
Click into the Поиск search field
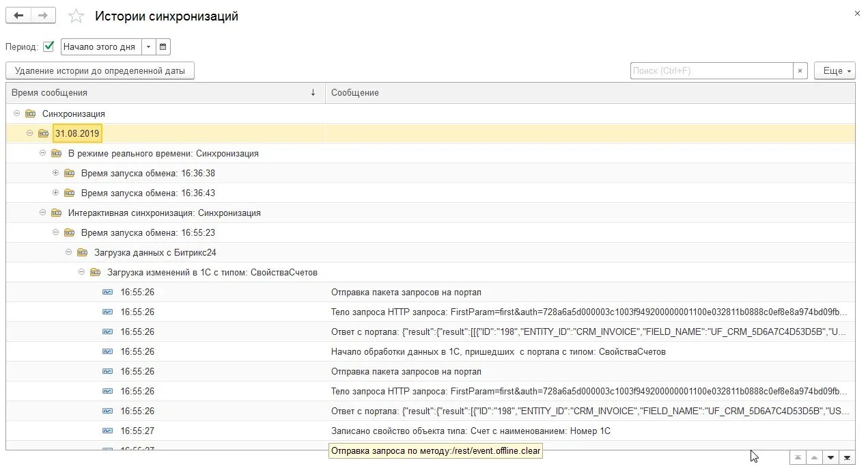point(712,71)
